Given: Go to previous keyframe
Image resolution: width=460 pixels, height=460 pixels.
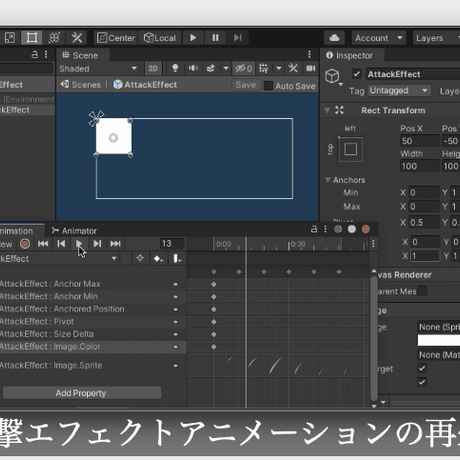Looking at the screenshot, I should tap(61, 244).
